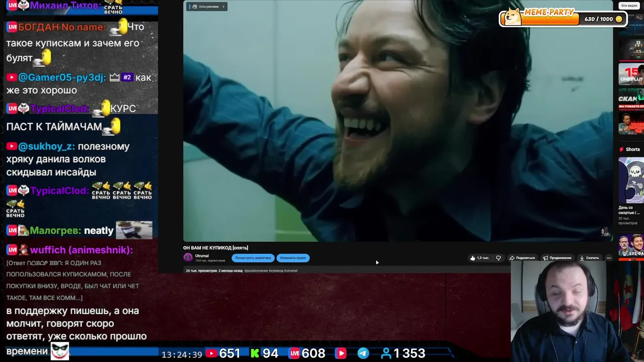Image resolution: width=644 pixels, height=362 pixels.
Task: Open the СКАМ recommended video thumbnail
Action: (x=631, y=98)
